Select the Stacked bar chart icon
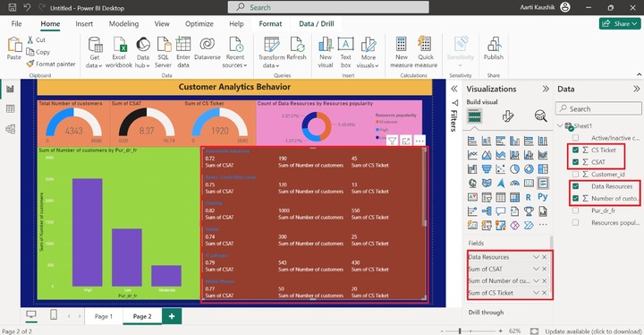Viewport: 644px width, 335px height. (x=472, y=142)
